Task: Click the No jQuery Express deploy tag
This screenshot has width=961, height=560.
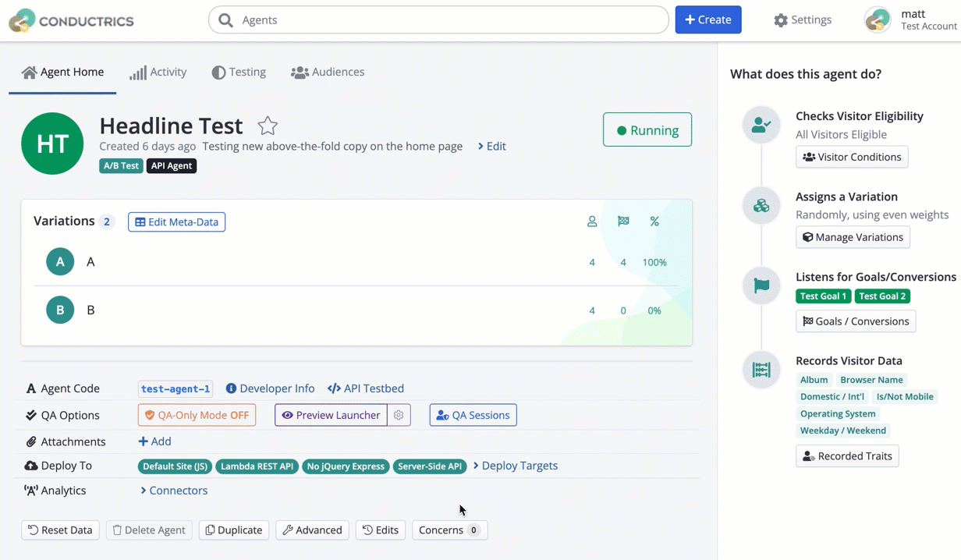Action: coord(346,466)
